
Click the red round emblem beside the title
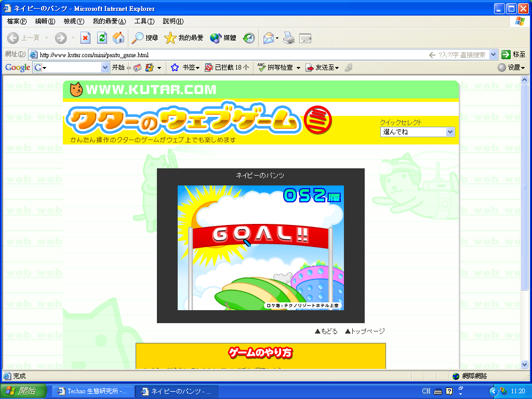(317, 120)
